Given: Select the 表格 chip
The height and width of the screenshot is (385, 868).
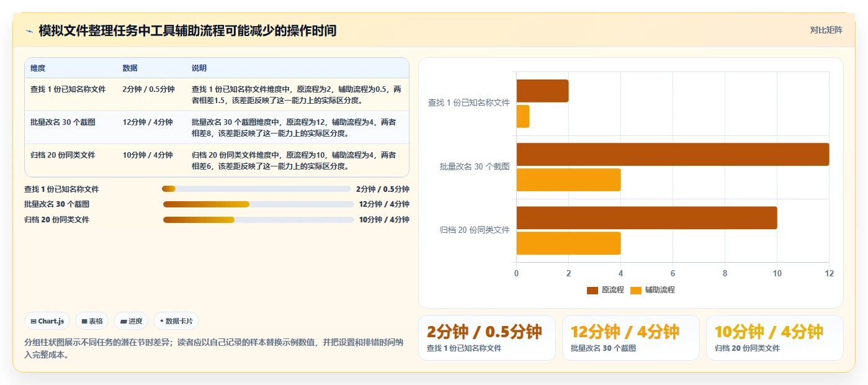Looking at the screenshot, I should [92, 321].
